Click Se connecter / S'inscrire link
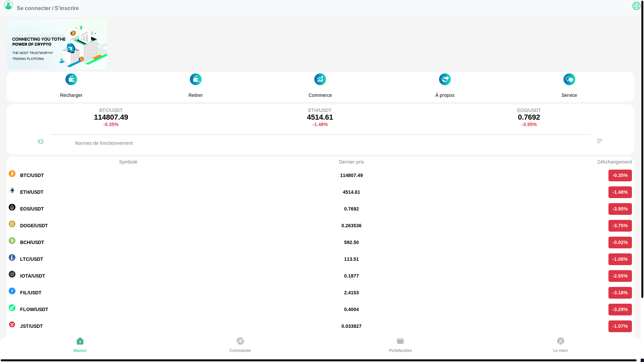Screen dimensions: 644x362 click(48, 8)
